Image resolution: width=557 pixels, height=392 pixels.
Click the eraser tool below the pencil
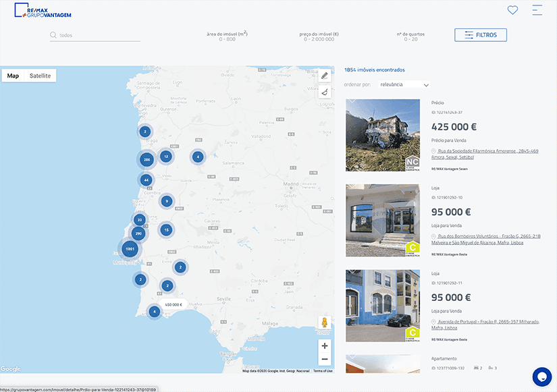[x=324, y=92]
